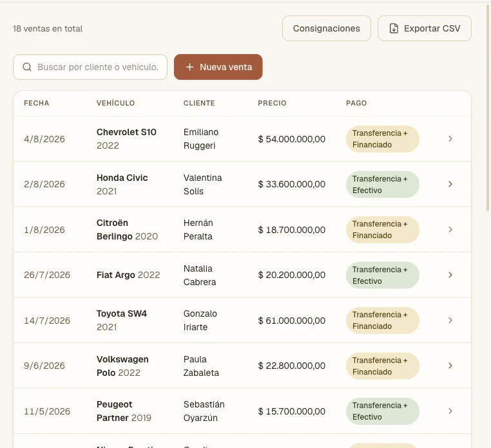
Task: Click Emiliano Ruggeri's Transferencia + Financiado badge
Action: pos(382,139)
